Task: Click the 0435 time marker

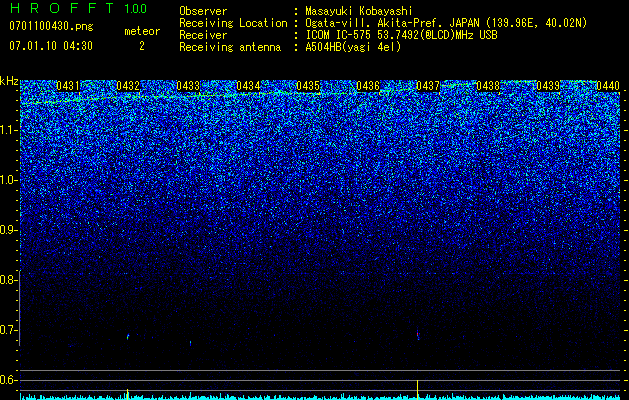Action: pos(308,86)
